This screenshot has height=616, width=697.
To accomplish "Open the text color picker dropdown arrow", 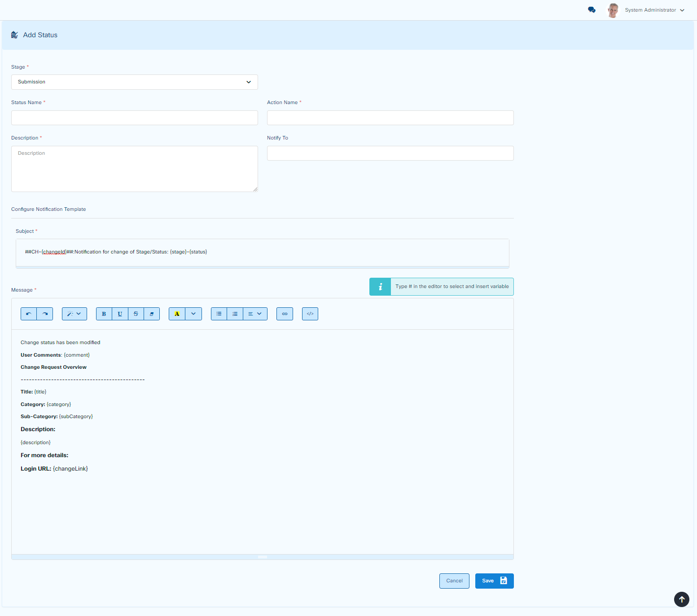I will (193, 314).
